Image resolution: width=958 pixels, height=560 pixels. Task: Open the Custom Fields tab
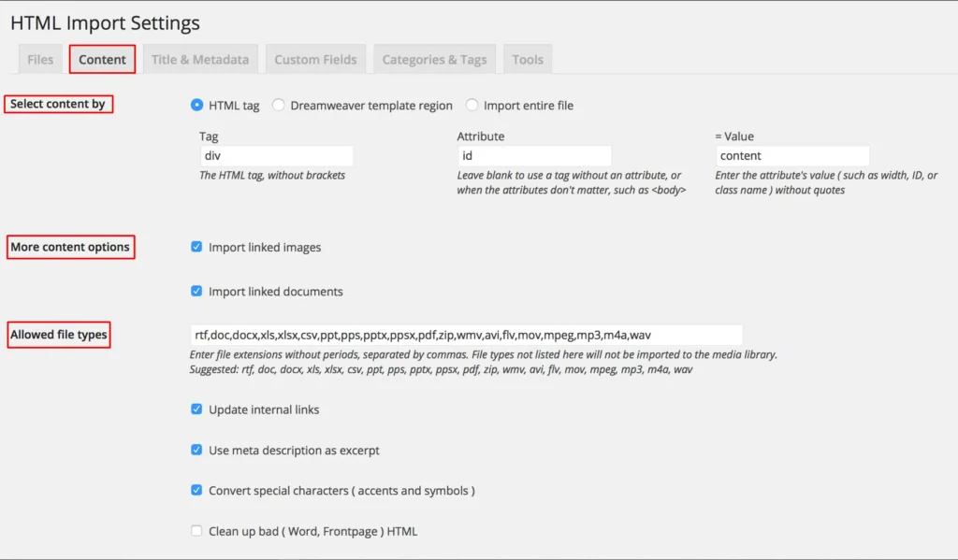(x=315, y=58)
